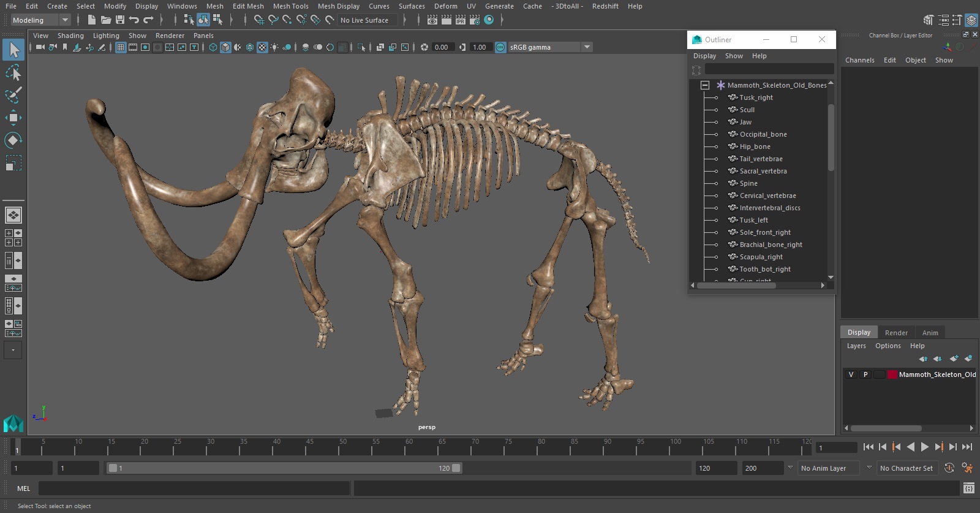Switch to four-view panel layout

point(13,238)
